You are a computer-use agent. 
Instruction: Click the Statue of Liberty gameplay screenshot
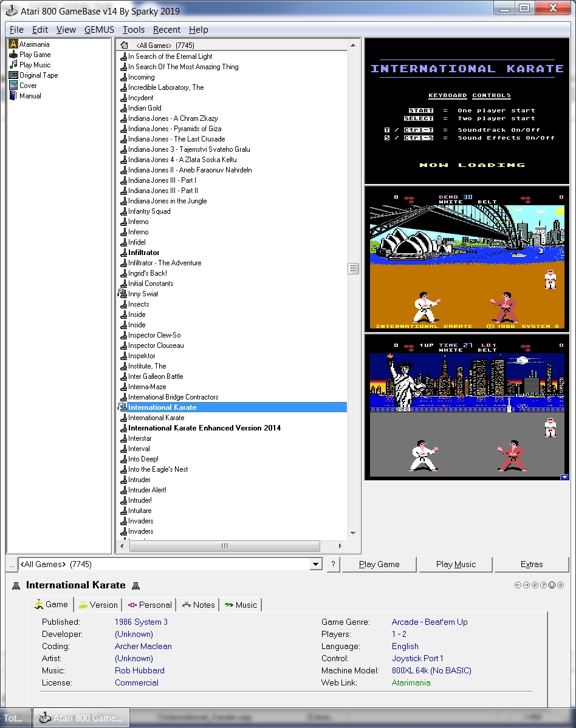click(x=467, y=407)
